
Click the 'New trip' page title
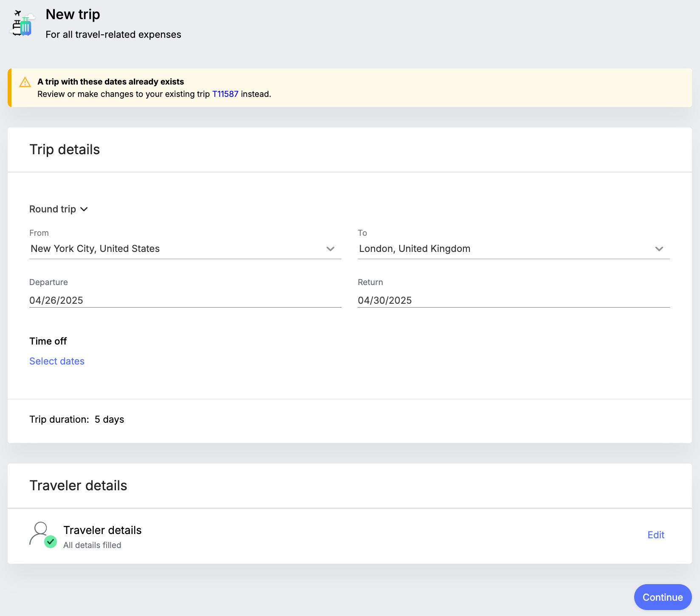click(73, 14)
